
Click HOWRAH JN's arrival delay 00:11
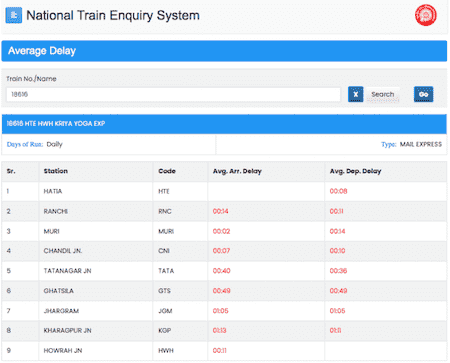pos(219,350)
